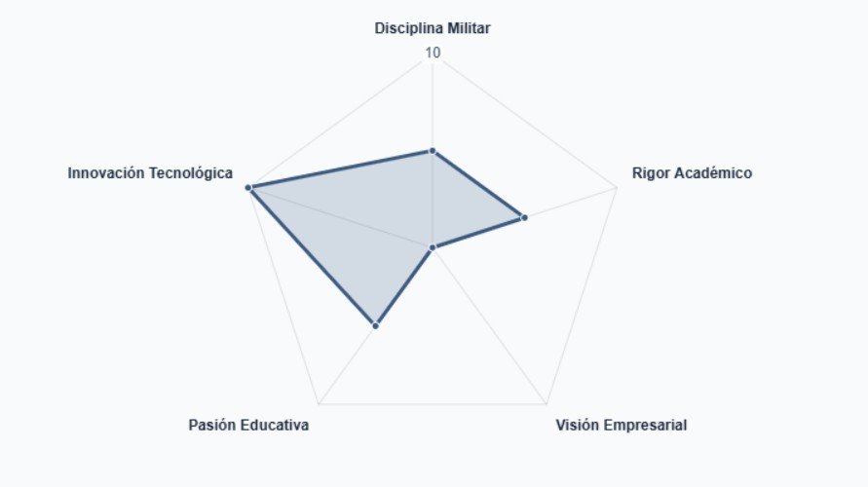Click the outer grid vertex at Pasión Educativa
This screenshot has height=487, width=868.
pyautogui.click(x=319, y=404)
